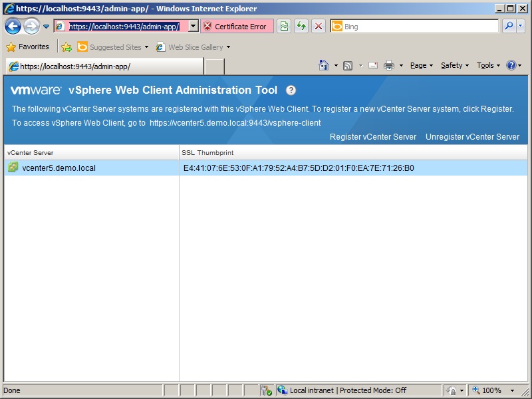Click the Compatibility View icon
The height and width of the screenshot is (399, 532).
(284, 27)
